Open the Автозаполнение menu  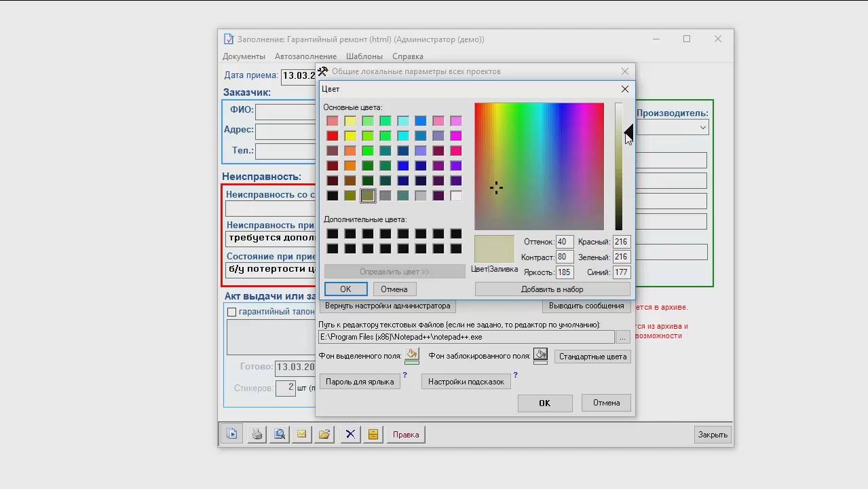305,56
